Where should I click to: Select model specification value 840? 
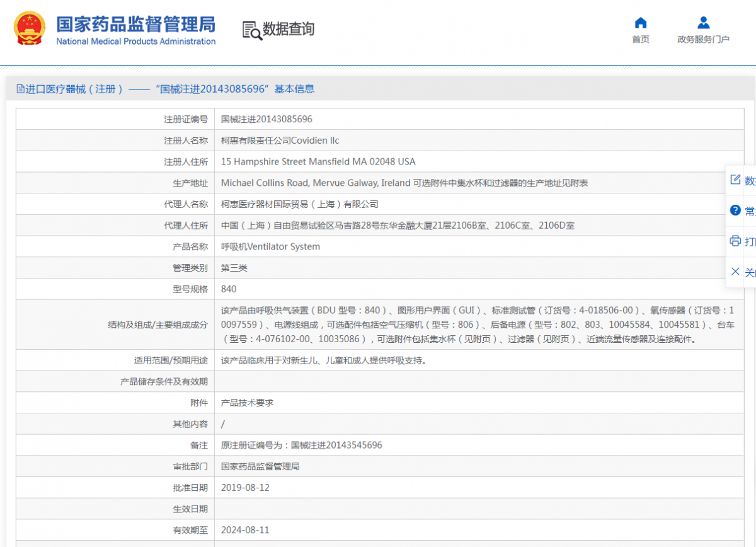(229, 289)
